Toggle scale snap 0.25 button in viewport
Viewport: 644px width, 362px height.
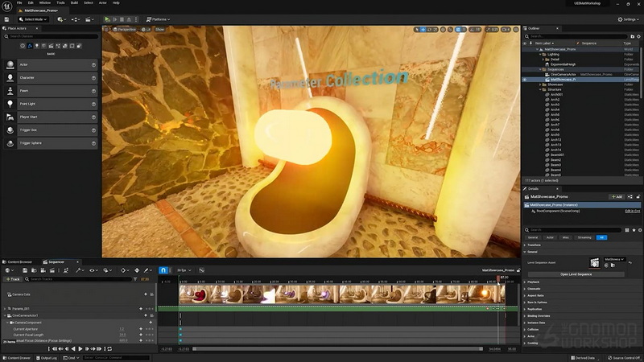tap(488, 30)
